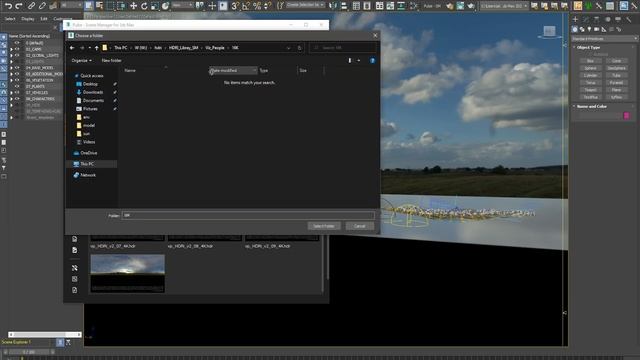Open address bar history dropdown chevron

[289, 48]
